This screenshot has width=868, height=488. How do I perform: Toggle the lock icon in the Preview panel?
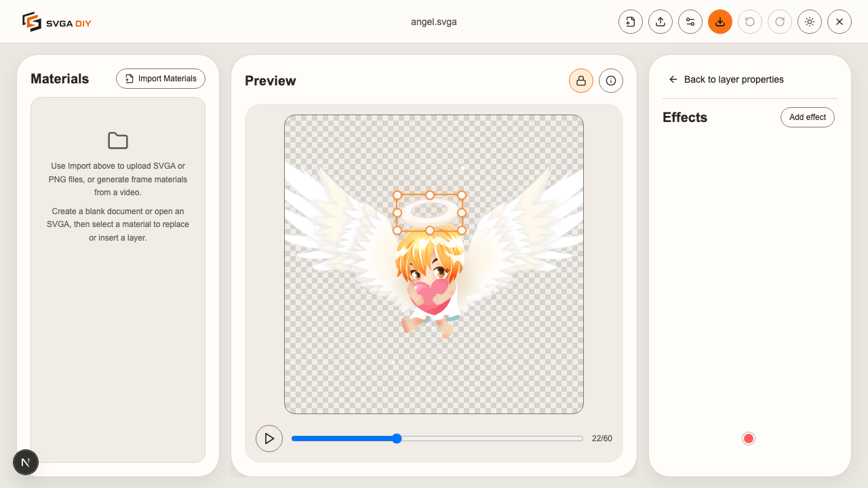pyautogui.click(x=581, y=81)
